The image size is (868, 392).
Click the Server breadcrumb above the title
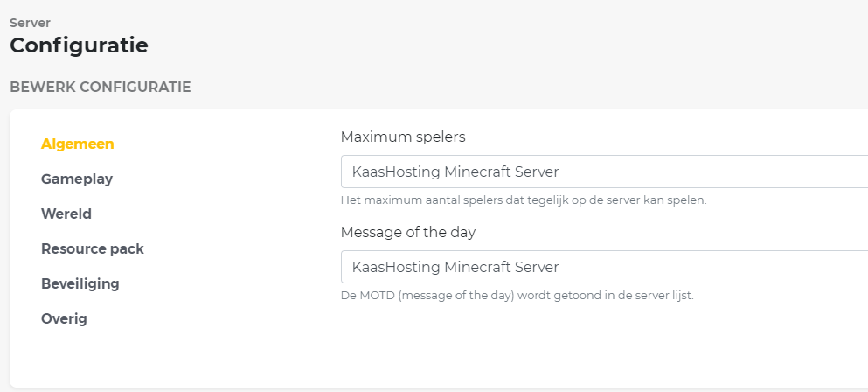[x=30, y=23]
